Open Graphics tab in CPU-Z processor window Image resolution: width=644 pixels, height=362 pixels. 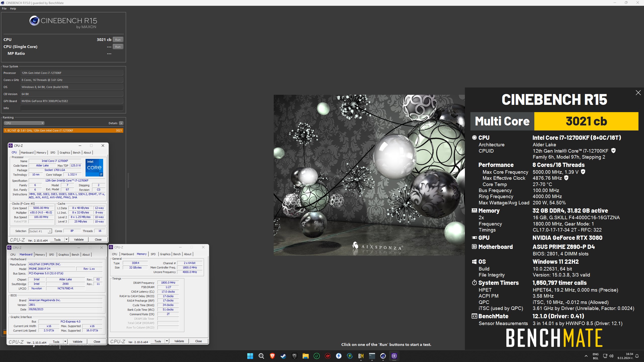(x=65, y=153)
